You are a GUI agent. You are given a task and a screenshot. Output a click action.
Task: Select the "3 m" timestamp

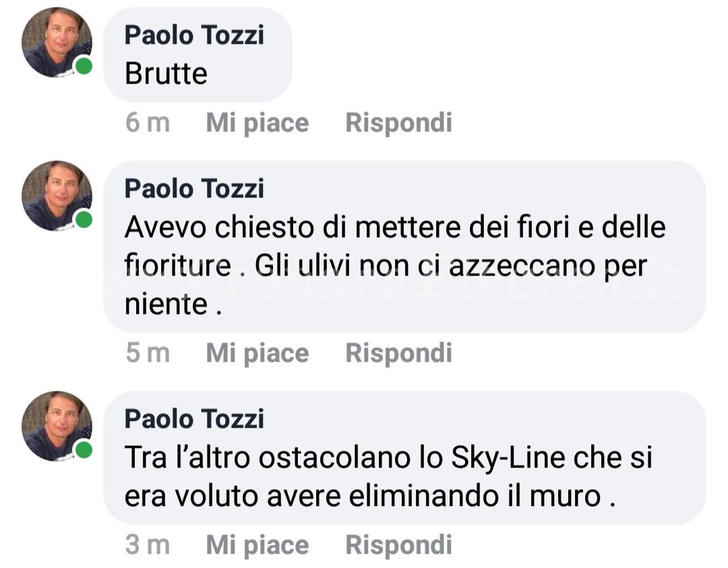[148, 545]
